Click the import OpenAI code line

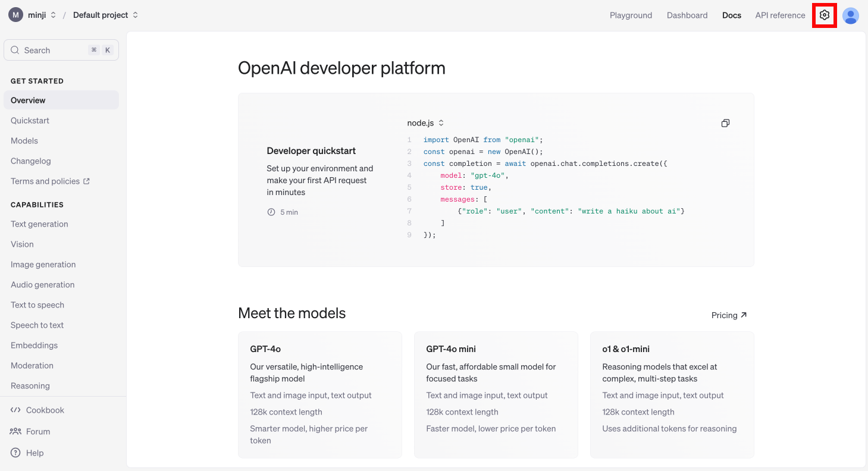click(x=483, y=140)
